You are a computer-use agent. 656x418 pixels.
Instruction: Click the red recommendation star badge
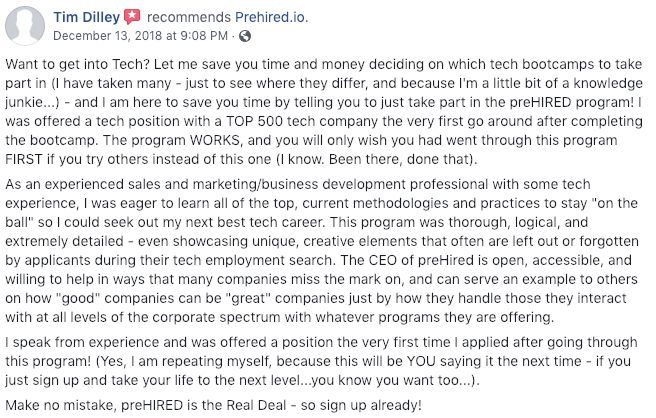(131, 17)
